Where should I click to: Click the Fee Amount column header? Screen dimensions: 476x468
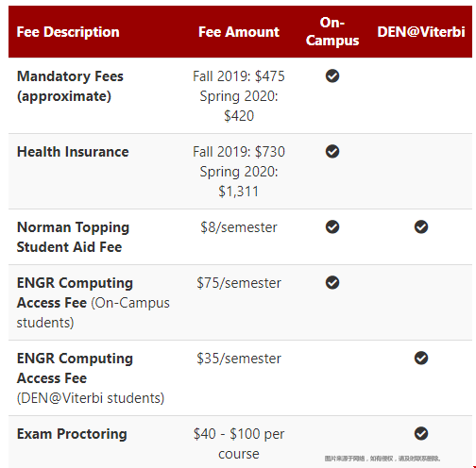[x=239, y=32]
